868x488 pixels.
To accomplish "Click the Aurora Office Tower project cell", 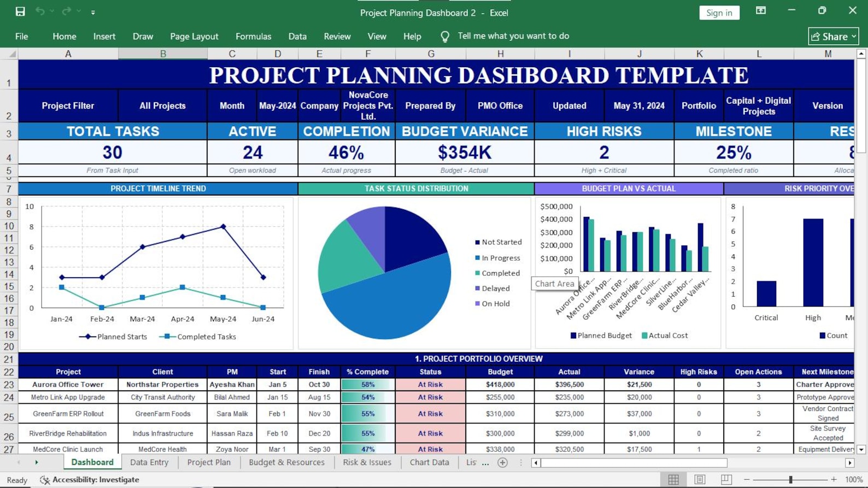I will [68, 384].
